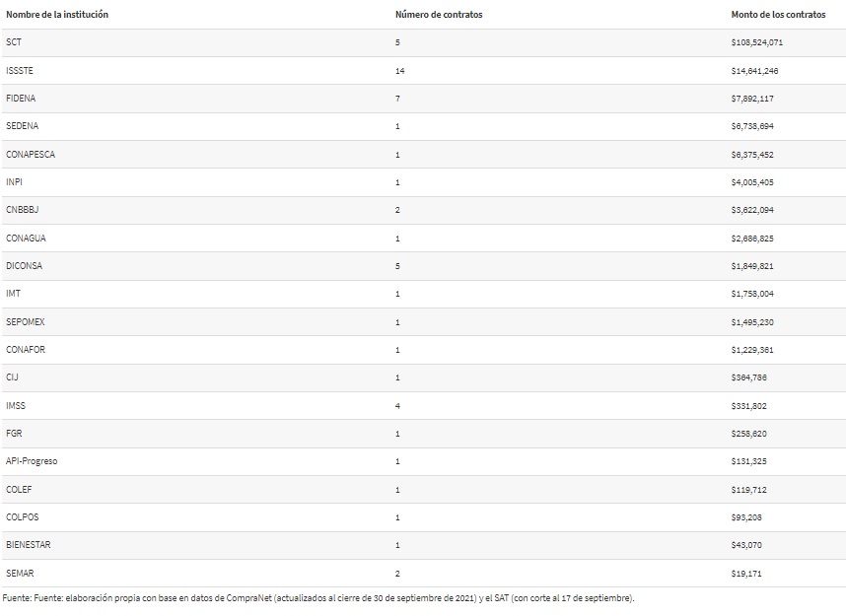Click the CONAGUA institution cell
This screenshot has width=846, height=616.
pos(26,238)
